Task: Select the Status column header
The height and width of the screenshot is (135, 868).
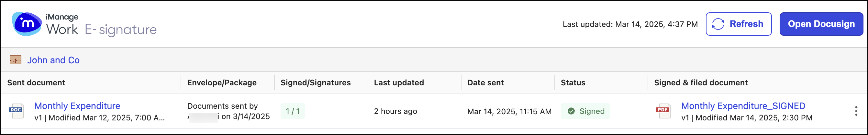Action: [x=573, y=83]
